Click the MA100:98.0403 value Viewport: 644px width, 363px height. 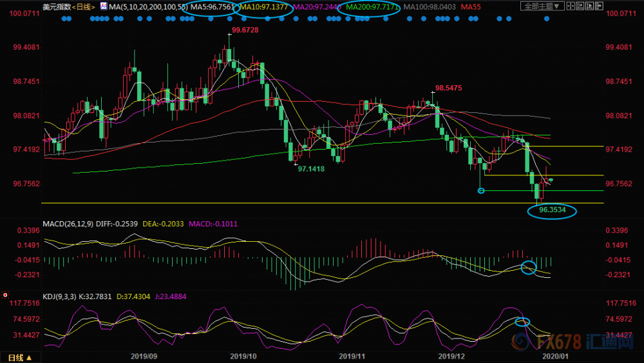point(429,7)
